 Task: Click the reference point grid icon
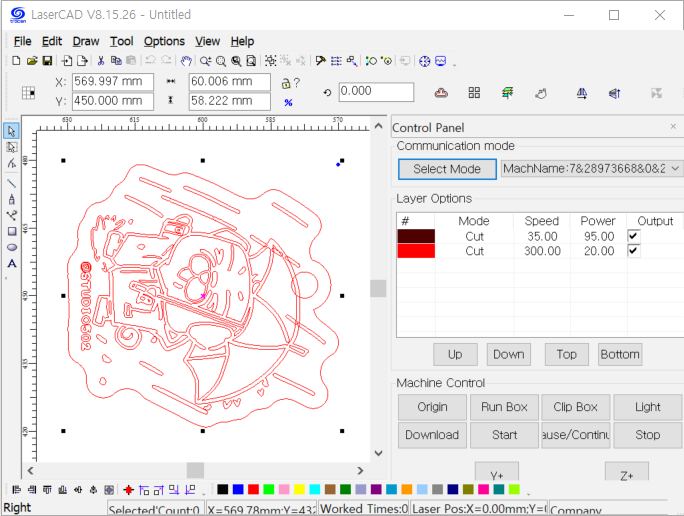(x=28, y=92)
